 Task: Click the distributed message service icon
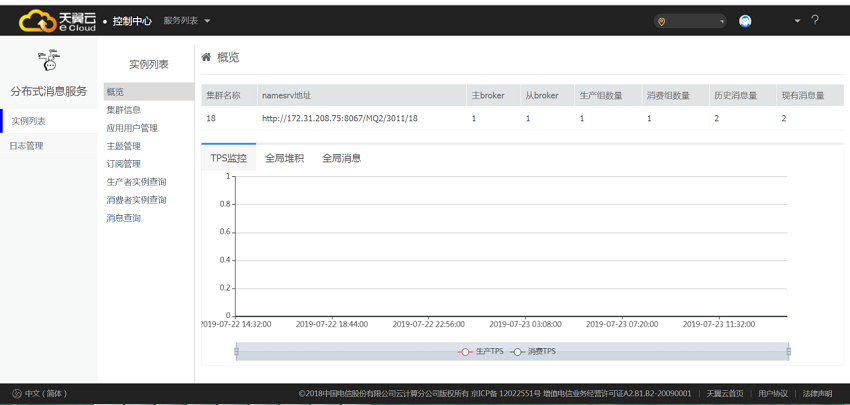pos(49,60)
